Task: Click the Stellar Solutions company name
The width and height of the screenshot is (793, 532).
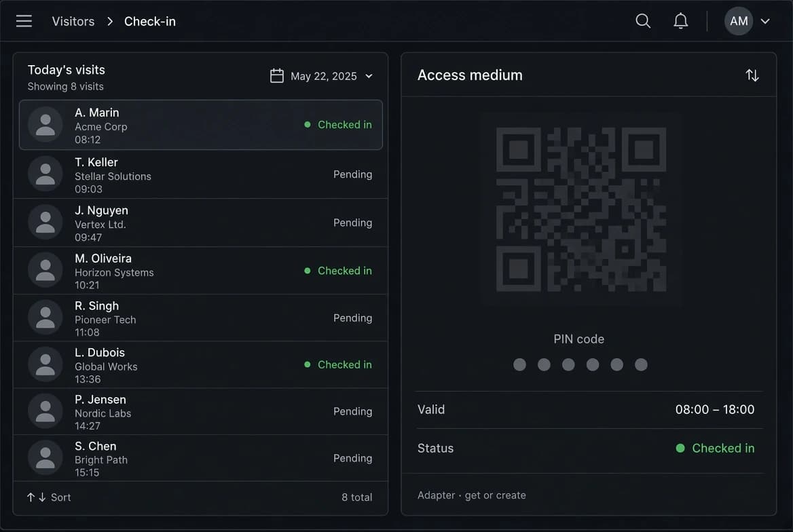Action: [113, 176]
